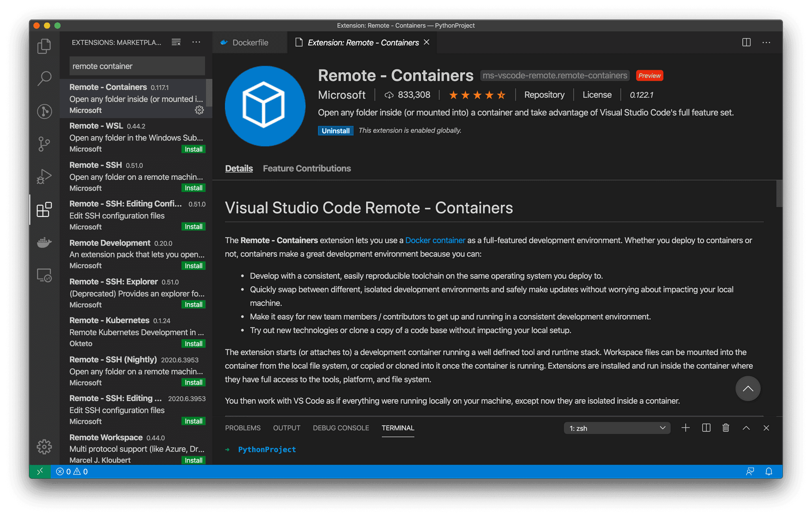Maximize the terminal panel
Image resolution: width=812 pixels, height=517 pixels.
tap(746, 428)
